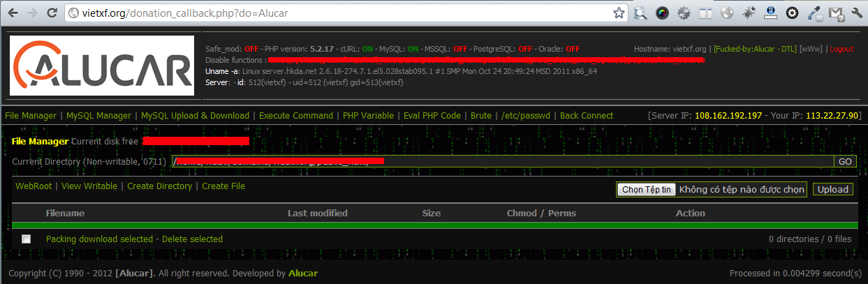Click Packing download selected link
Image resolution: width=868 pixels, height=284 pixels.
(99, 239)
